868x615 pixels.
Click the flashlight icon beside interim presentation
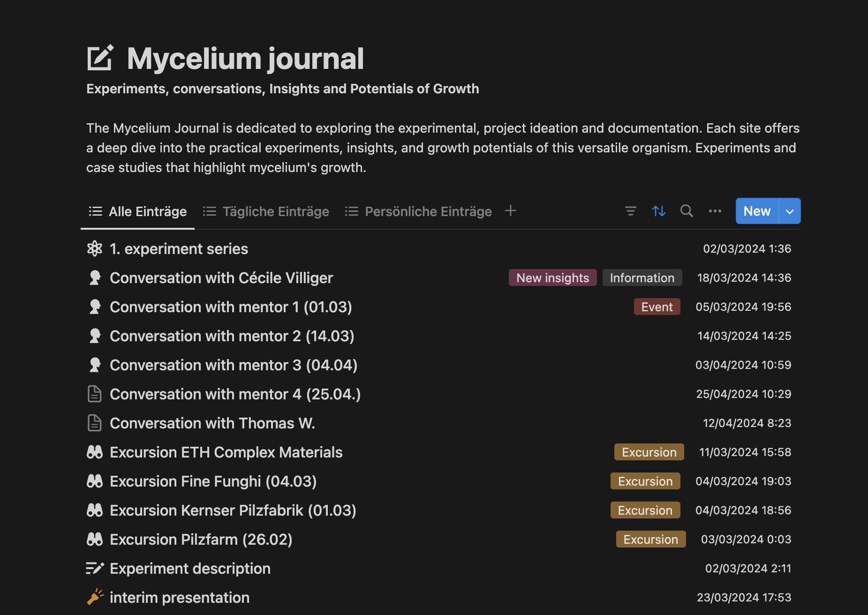(x=95, y=598)
